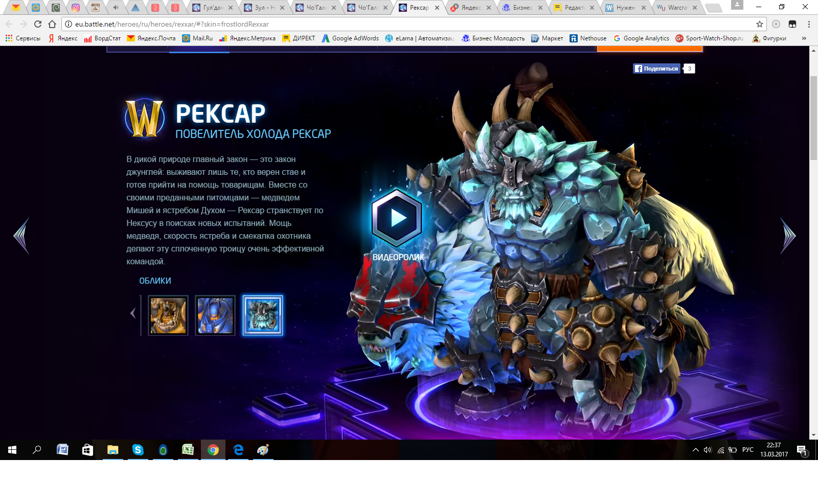
Task: View site information icon in address bar
Action: pyautogui.click(x=69, y=24)
